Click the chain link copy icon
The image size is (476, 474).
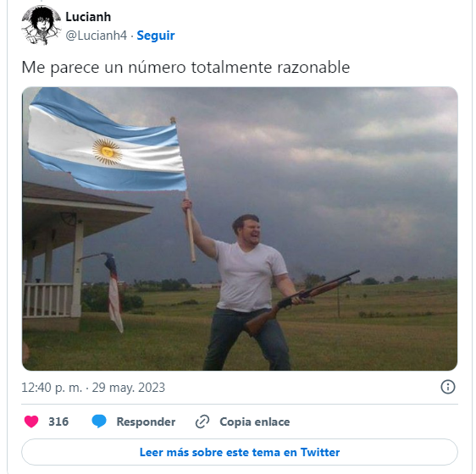[x=202, y=422]
